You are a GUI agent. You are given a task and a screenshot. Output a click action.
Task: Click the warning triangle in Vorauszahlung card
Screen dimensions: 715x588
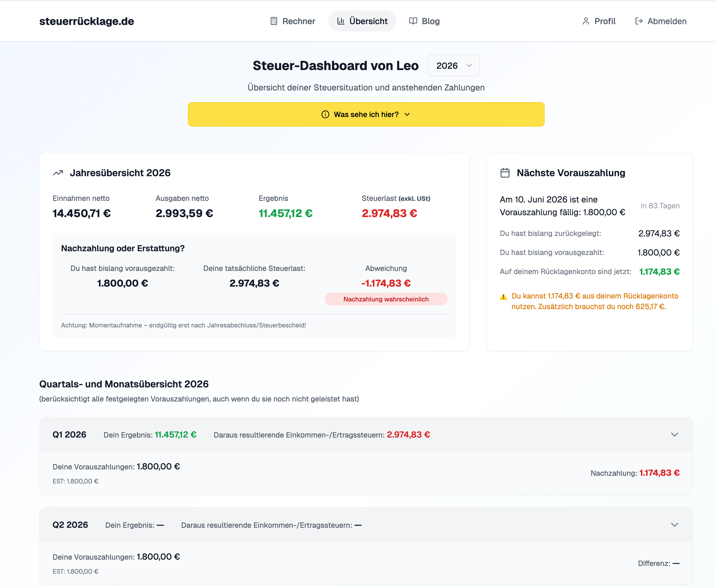[503, 297]
